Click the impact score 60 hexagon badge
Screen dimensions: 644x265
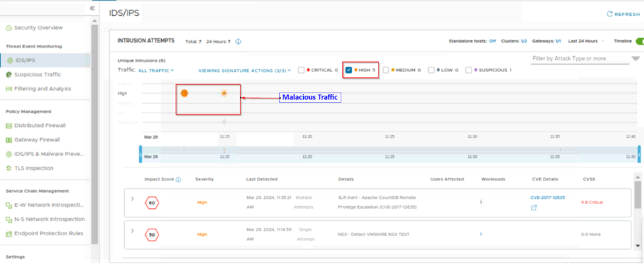(152, 202)
